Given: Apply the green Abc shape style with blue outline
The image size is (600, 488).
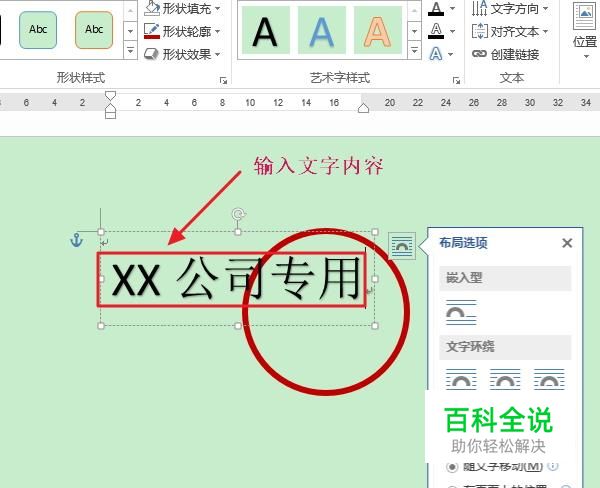Looking at the screenshot, I should tap(38, 30).
